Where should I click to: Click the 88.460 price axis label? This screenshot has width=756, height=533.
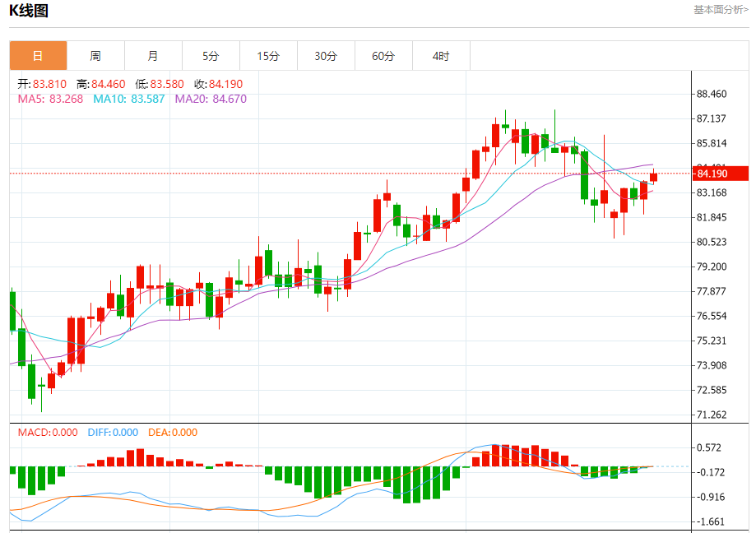(x=712, y=94)
